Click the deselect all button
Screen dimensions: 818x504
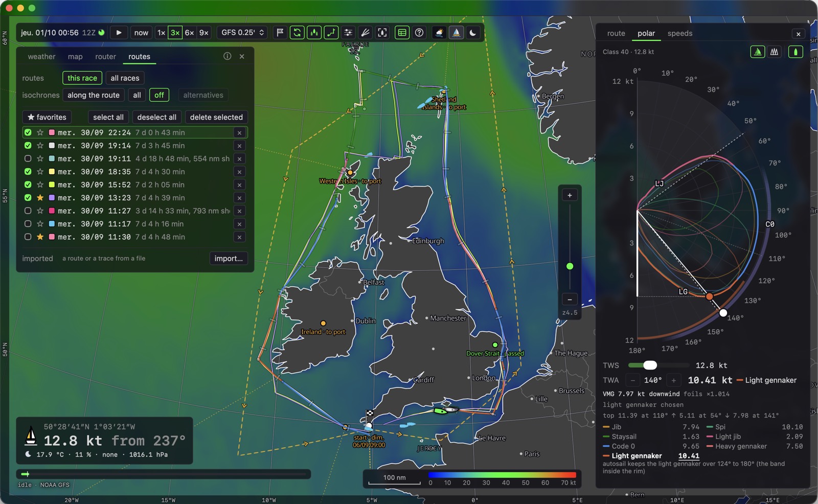point(157,117)
